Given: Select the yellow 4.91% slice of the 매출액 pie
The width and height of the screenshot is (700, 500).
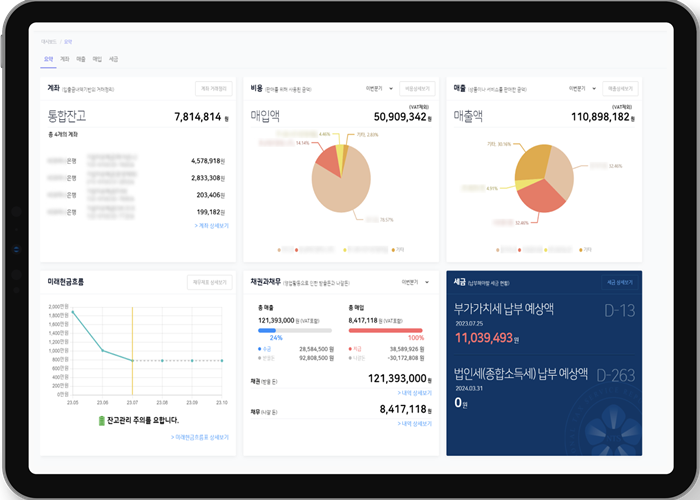Looking at the screenshot, I should 525,184.
